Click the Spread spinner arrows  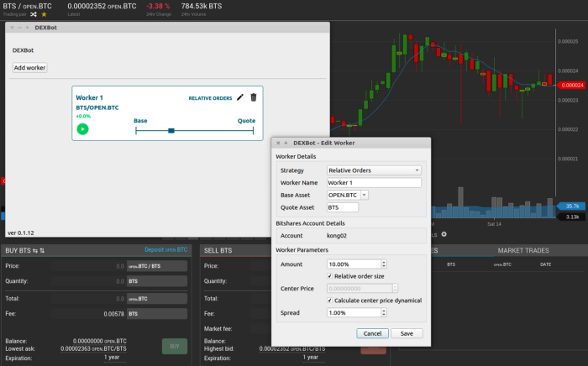[x=384, y=313]
